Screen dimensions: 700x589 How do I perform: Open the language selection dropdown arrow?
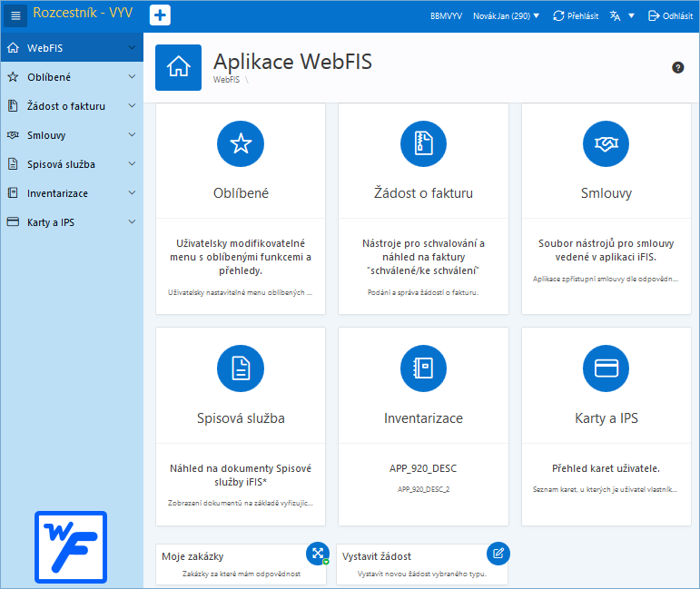(631, 16)
